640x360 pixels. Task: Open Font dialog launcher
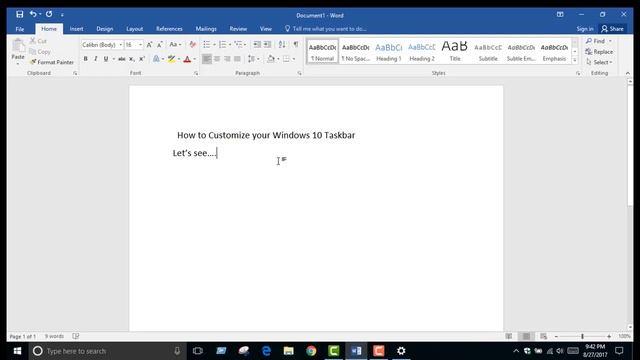[196, 73]
